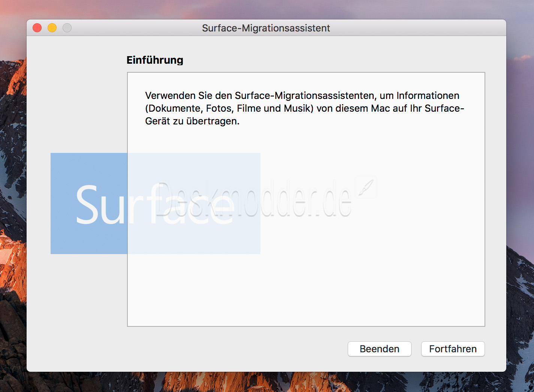Close the Surface-Migrationsassistent window
The image size is (534, 392).
37,28
